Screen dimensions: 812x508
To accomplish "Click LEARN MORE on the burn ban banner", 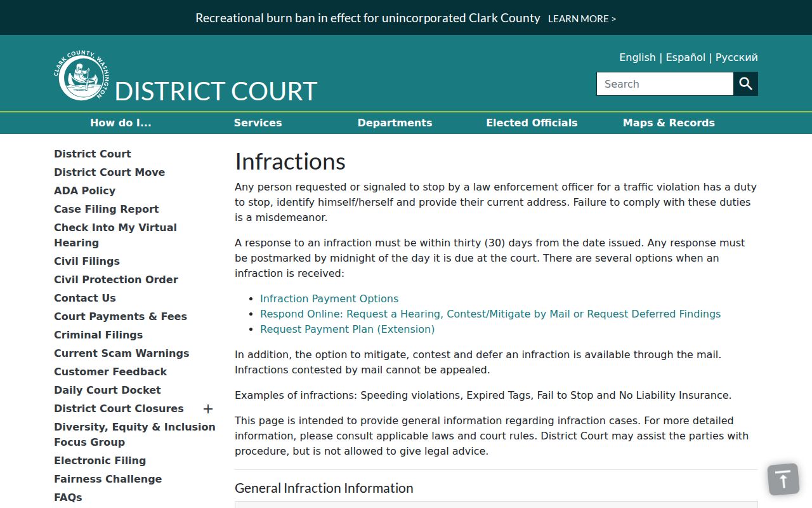I will pos(582,19).
